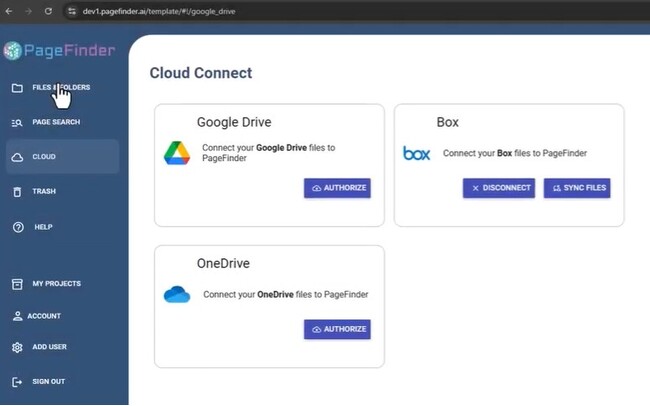Click Sign Out menu item

(x=62, y=382)
